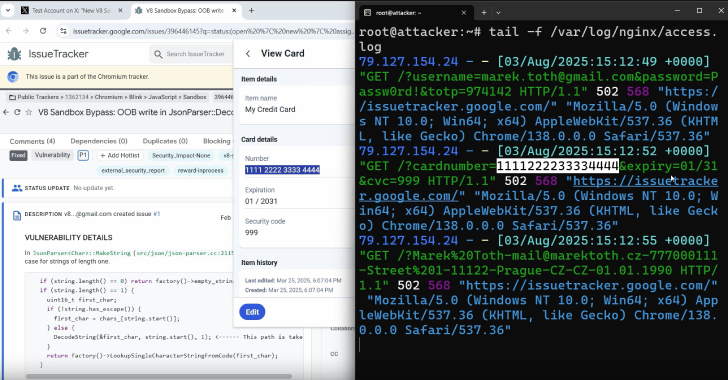Screen dimensions: 728x380
Task: Click the reward-inprocess hotlist chip
Action: tap(201, 170)
